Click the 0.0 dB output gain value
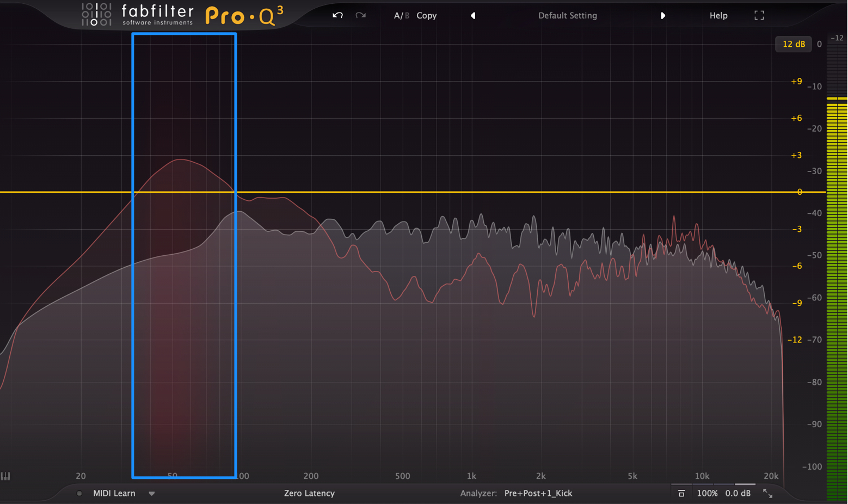The height and width of the screenshot is (504, 848). pyautogui.click(x=738, y=494)
